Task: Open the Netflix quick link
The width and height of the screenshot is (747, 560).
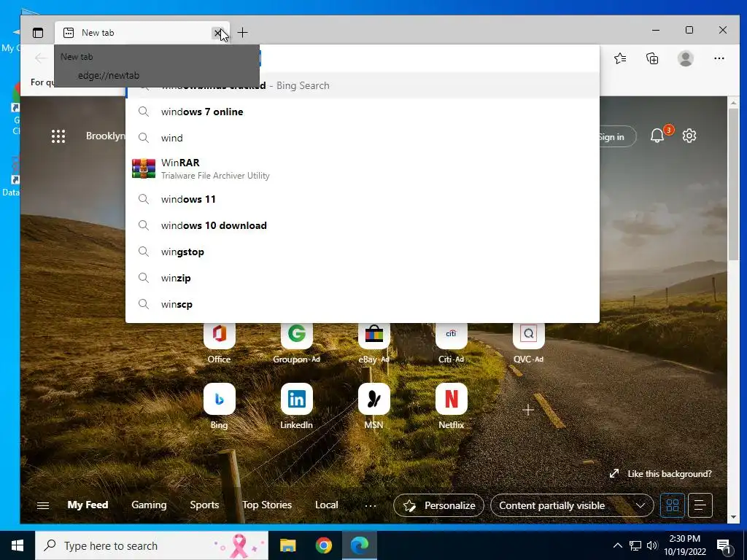Action: pos(451,399)
